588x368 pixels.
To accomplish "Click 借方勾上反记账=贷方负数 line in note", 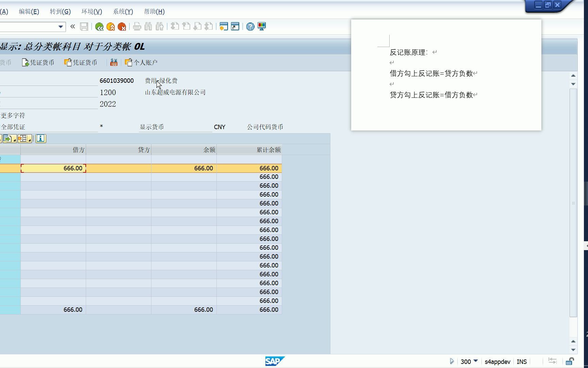I will pos(431,73).
